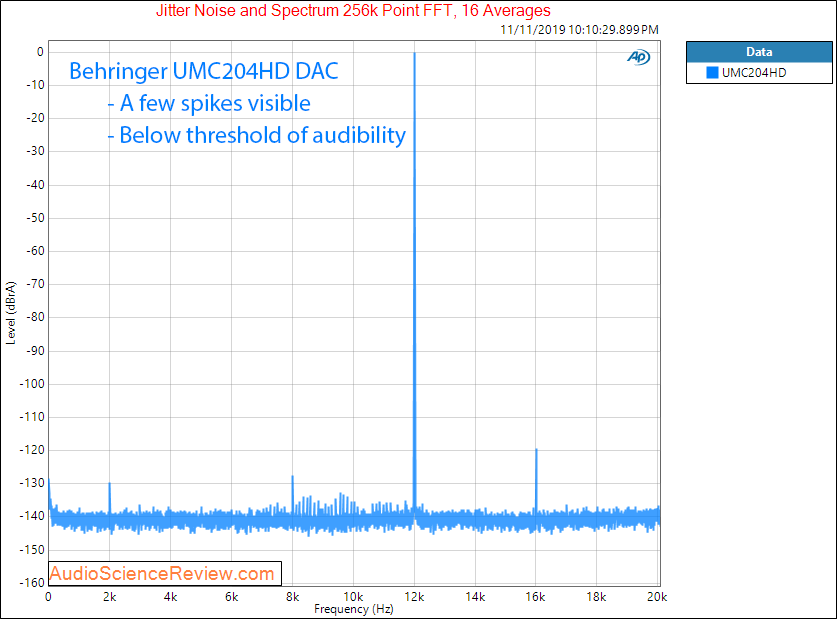Viewport: 837px width, 619px height.
Task: Click the 2k frequency tick label
Action: click(109, 597)
